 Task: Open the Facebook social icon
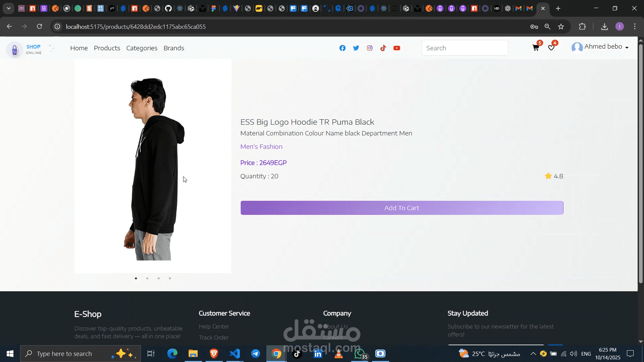(342, 48)
